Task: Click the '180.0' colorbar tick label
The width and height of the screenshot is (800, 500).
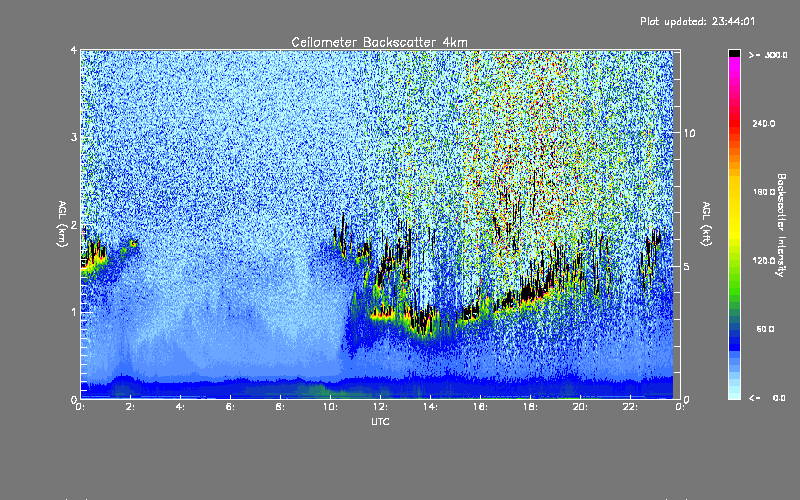Action: click(764, 192)
